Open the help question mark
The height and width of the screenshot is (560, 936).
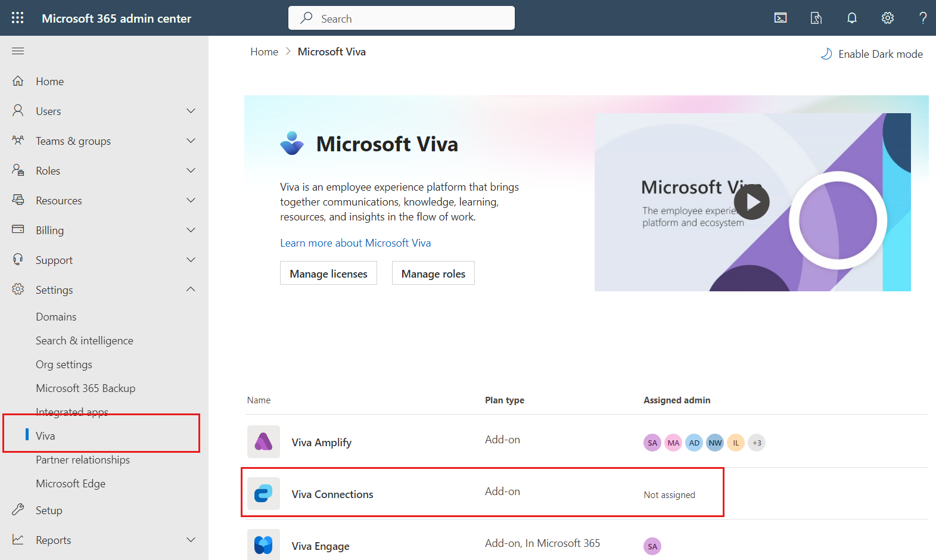(x=923, y=18)
